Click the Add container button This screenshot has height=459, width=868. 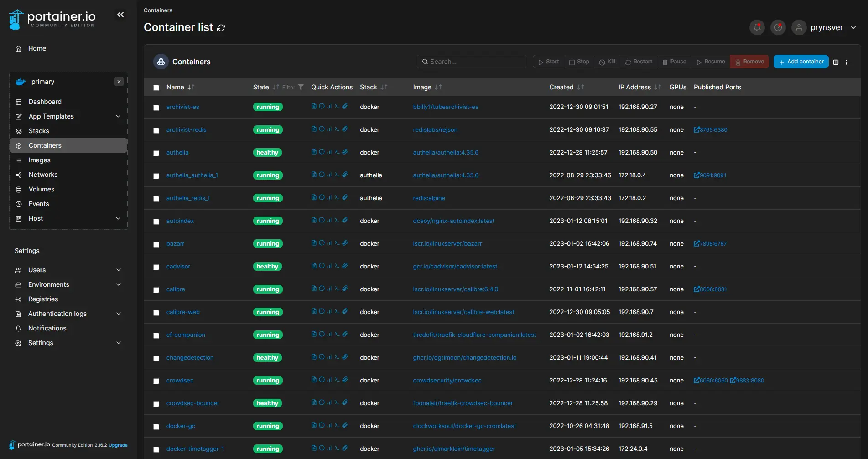coord(800,62)
